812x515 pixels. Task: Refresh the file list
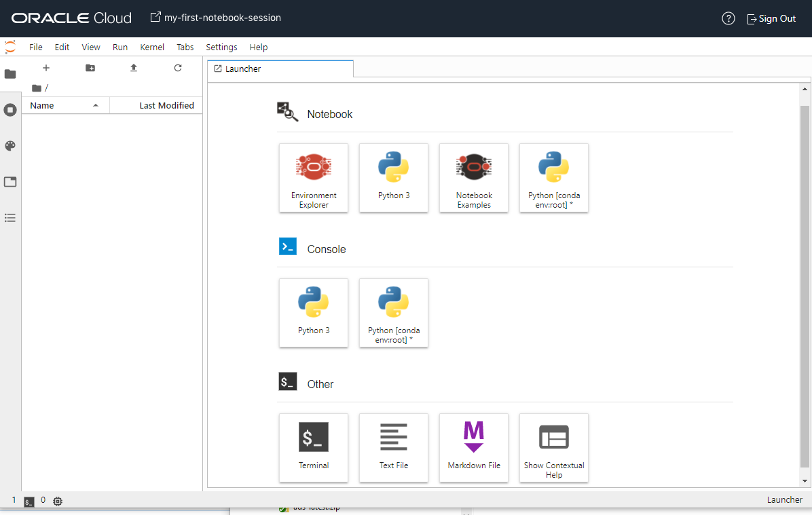tap(178, 68)
